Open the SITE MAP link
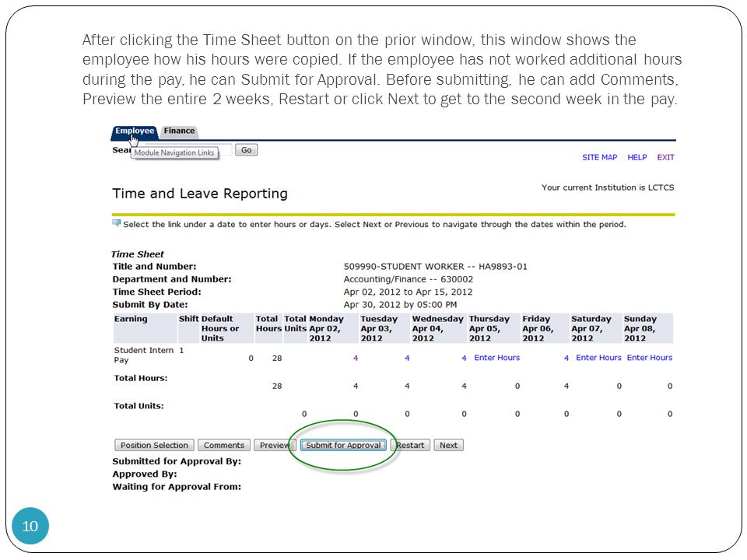 pyautogui.click(x=599, y=157)
